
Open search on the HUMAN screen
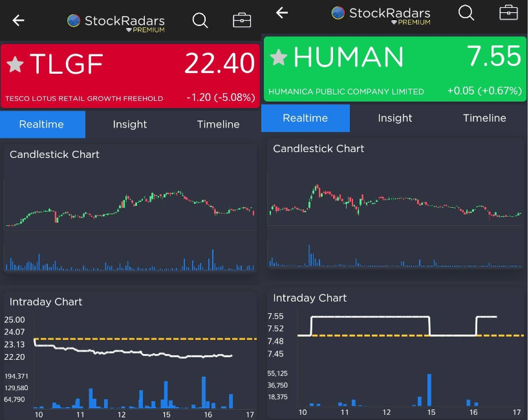[x=466, y=13]
